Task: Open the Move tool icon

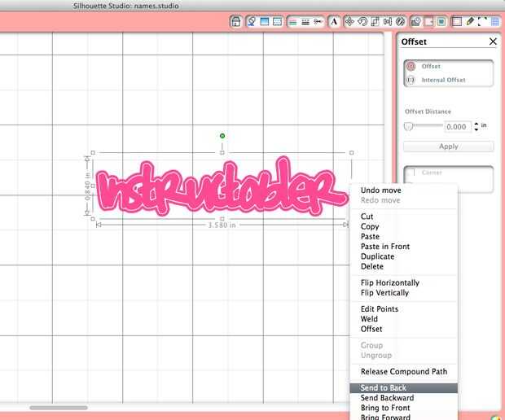Action: pyautogui.click(x=349, y=22)
